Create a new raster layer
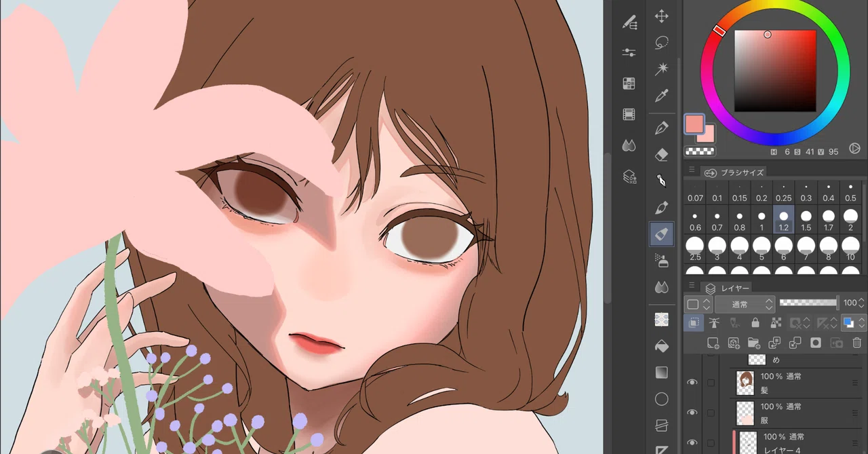 pyautogui.click(x=713, y=343)
